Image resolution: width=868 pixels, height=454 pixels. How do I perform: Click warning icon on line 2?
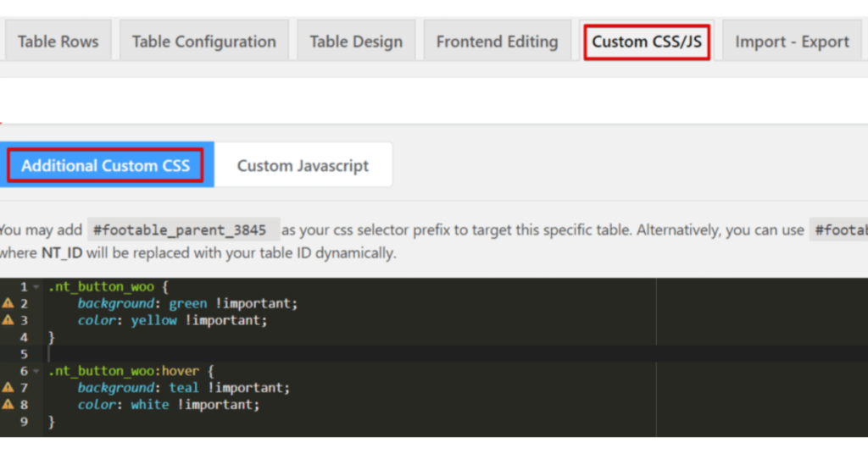click(x=8, y=303)
